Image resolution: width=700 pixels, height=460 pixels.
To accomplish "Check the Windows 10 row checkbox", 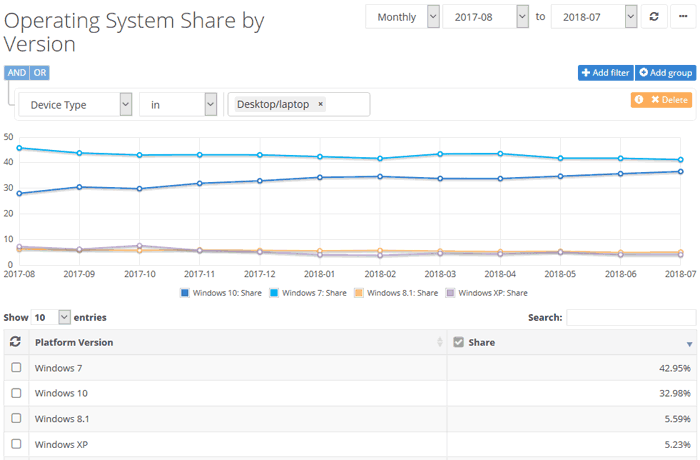I will pyautogui.click(x=16, y=393).
